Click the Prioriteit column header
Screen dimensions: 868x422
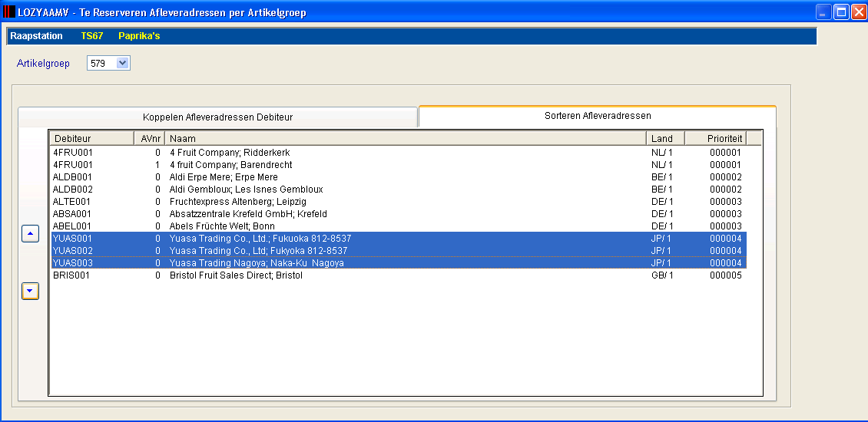point(715,138)
